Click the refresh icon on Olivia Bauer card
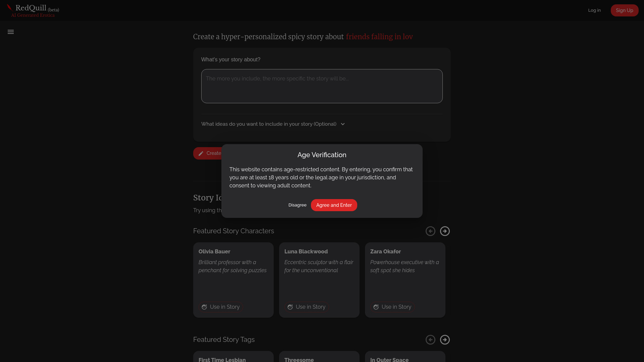Image resolution: width=644 pixels, height=362 pixels. click(204, 307)
